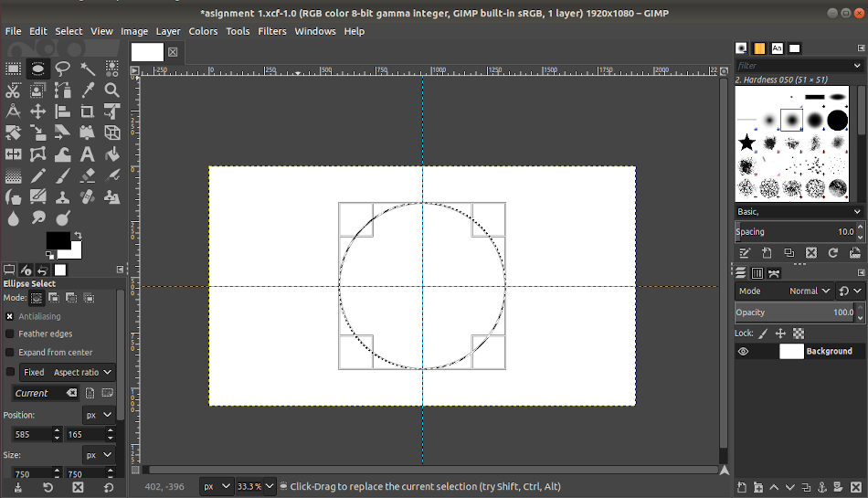Image resolution: width=868 pixels, height=498 pixels.
Task: Refresh brushes button
Action: pyautogui.click(x=833, y=253)
